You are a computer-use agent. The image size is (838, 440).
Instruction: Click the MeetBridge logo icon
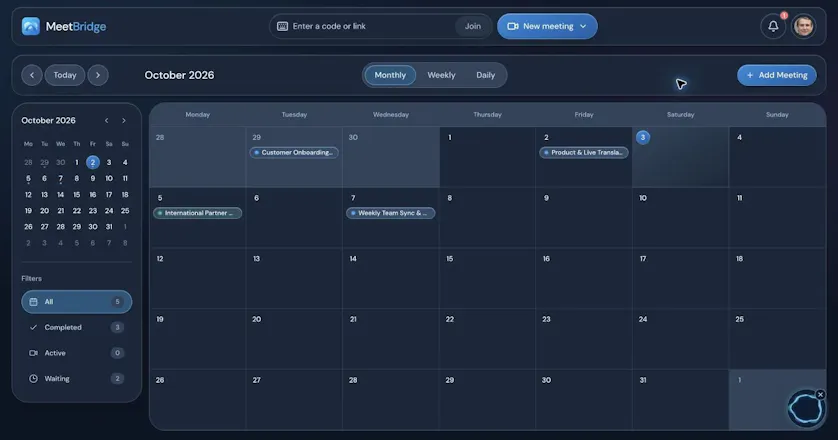click(x=30, y=26)
